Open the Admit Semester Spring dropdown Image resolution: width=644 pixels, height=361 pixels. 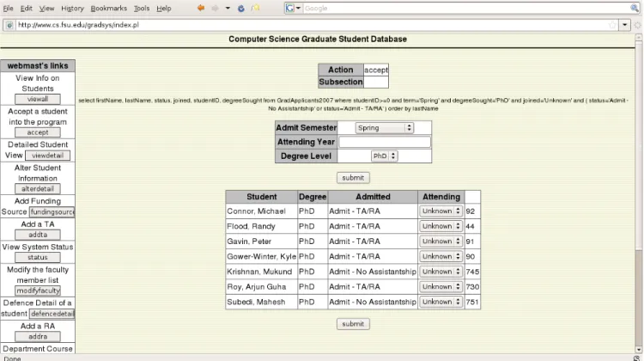pos(384,128)
